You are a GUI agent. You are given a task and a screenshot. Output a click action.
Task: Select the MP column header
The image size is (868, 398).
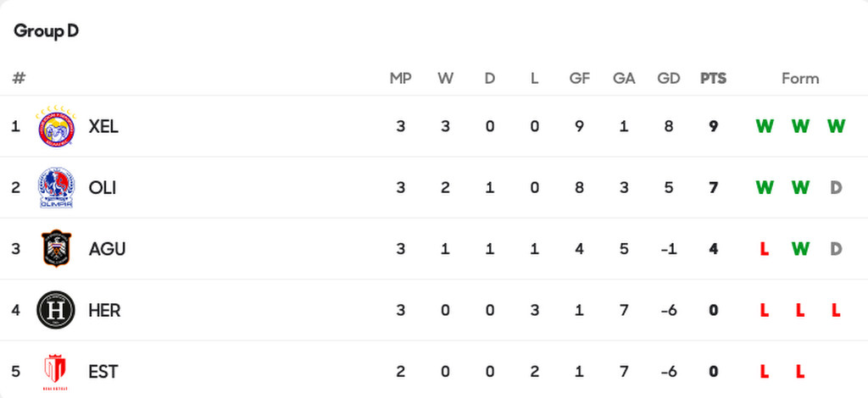pyautogui.click(x=400, y=78)
